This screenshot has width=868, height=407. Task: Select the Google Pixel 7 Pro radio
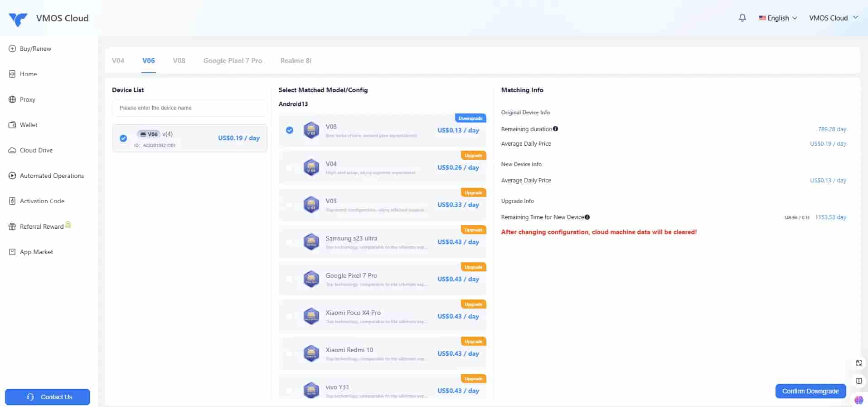(x=289, y=279)
